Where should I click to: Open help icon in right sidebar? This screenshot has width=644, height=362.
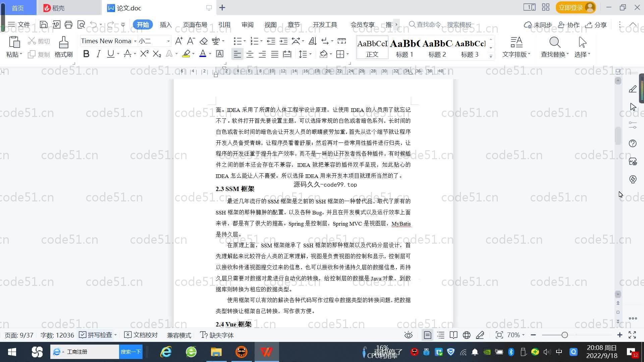click(x=633, y=143)
